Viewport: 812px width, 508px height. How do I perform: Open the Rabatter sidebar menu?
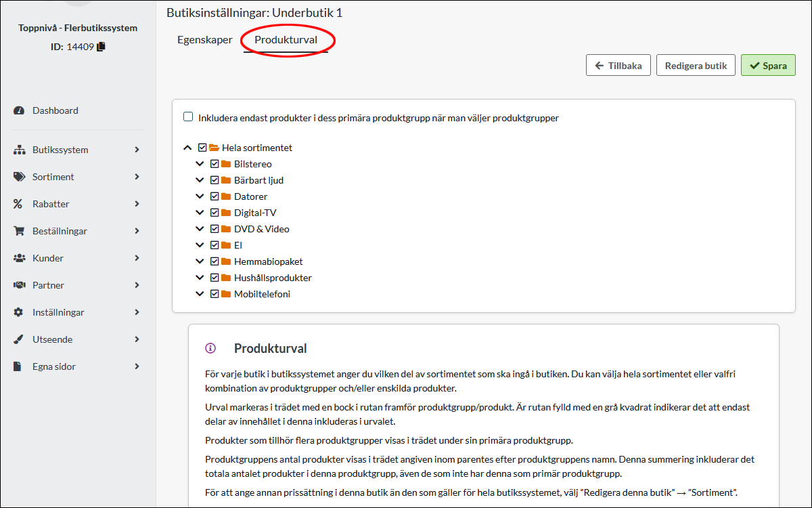pyautogui.click(x=78, y=204)
